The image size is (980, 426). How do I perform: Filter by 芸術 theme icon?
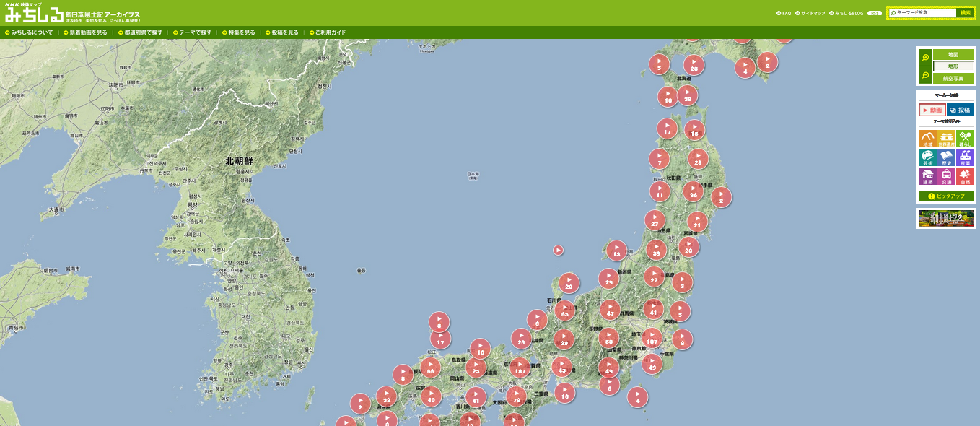tap(927, 157)
